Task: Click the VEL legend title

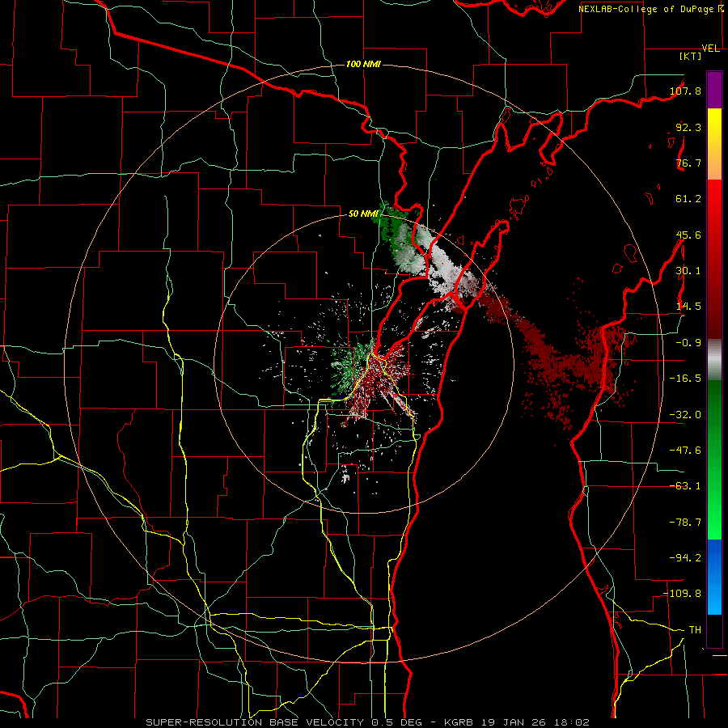Action: [x=711, y=49]
